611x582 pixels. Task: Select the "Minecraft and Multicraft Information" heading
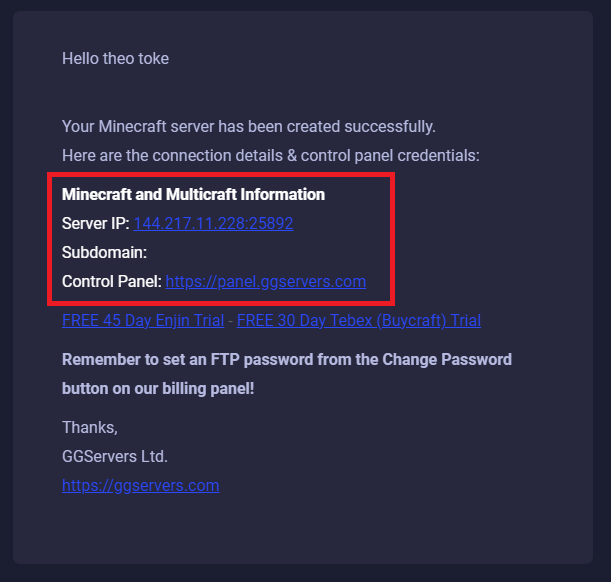click(193, 194)
